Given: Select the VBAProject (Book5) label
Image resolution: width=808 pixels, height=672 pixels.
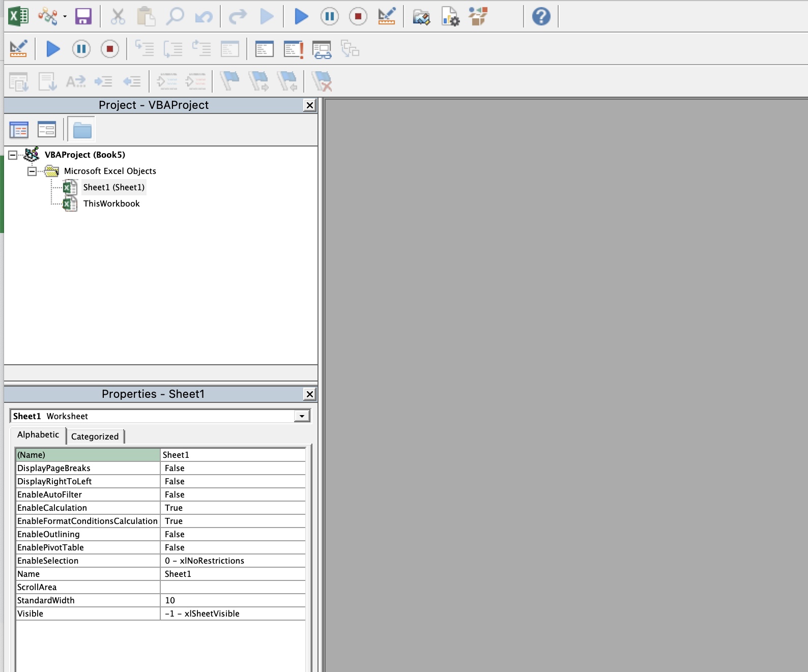Looking at the screenshot, I should pos(85,155).
